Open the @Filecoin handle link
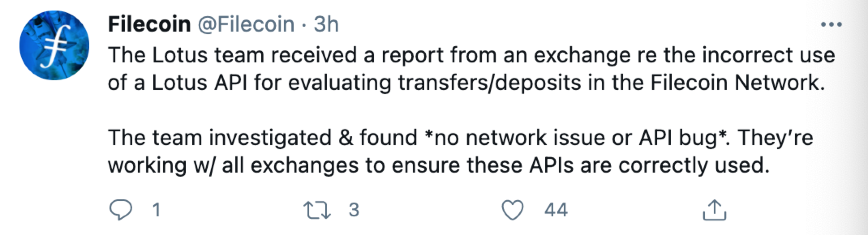 point(246,24)
